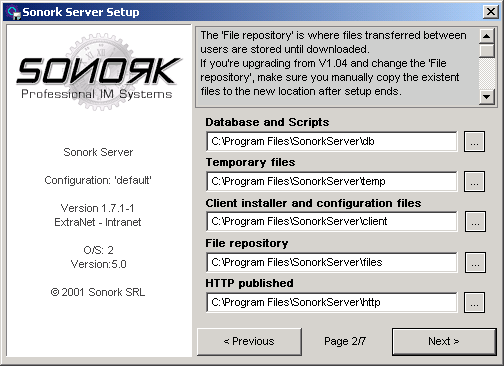Click the info text scroll down arrow

(x=486, y=97)
